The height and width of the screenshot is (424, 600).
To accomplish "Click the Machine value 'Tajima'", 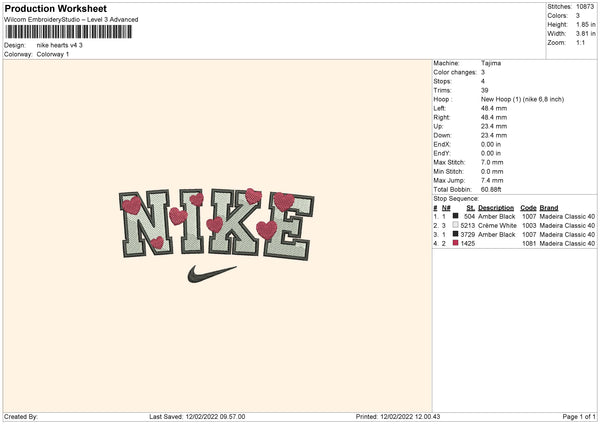I will click(491, 63).
